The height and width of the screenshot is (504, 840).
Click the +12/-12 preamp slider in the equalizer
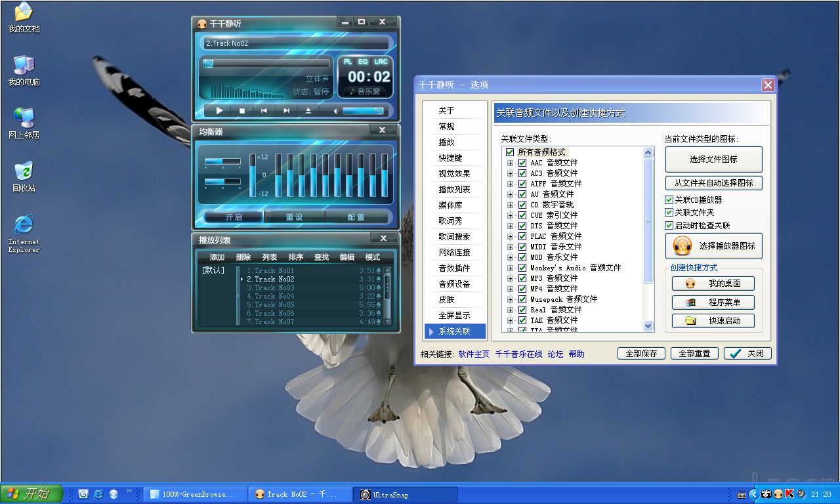[252, 175]
